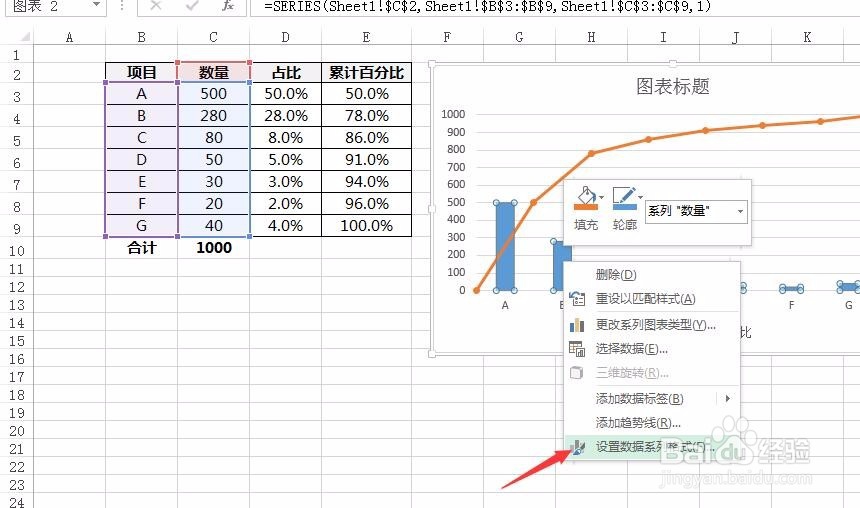Click the Select All corner triangle
This screenshot has height=508, width=860.
(24, 37)
